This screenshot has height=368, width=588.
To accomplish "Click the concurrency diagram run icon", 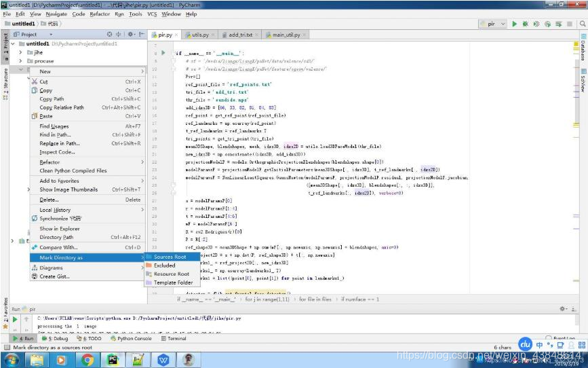I will click(559, 24).
